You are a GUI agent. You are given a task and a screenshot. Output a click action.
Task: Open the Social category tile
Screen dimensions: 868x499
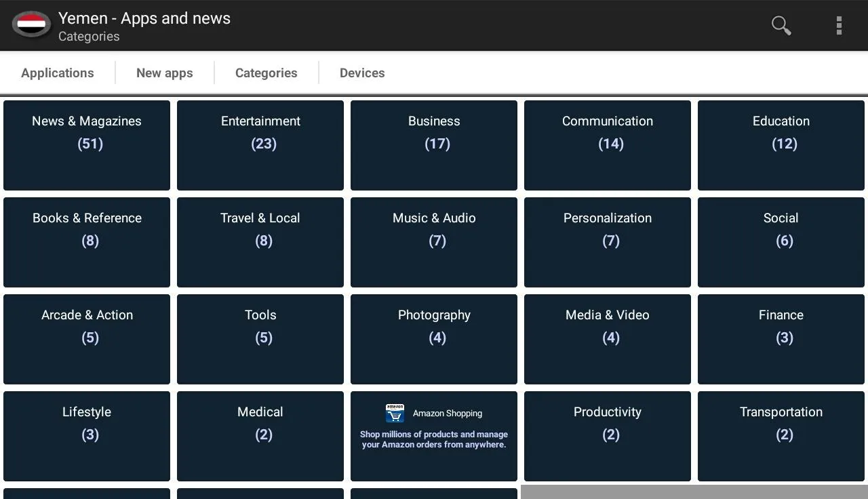click(x=781, y=242)
